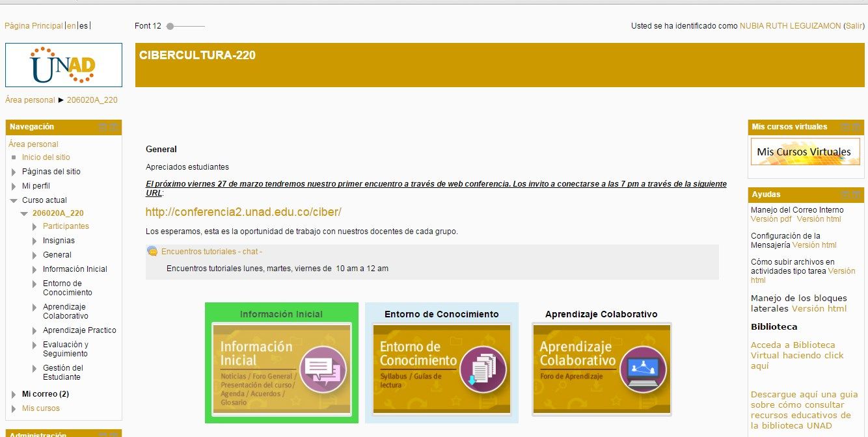The width and height of the screenshot is (868, 437).
Task: Hide the Navegación block using its header icon
Action: point(103,127)
